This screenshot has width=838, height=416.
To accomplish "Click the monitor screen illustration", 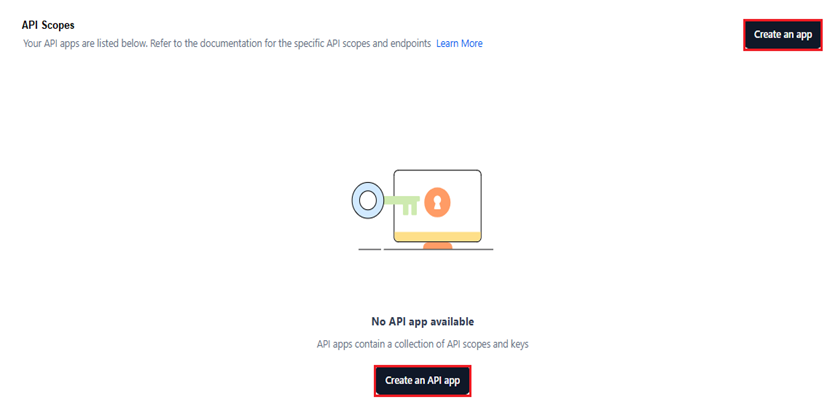I will click(437, 206).
